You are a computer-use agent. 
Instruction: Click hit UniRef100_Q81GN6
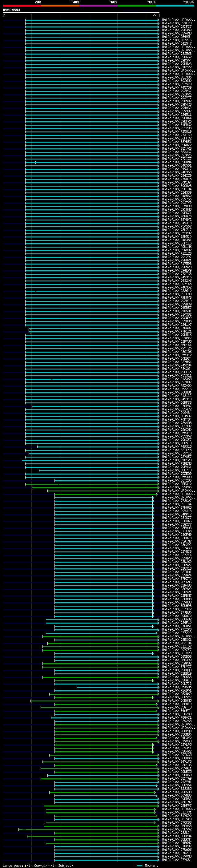click(177, 582)
